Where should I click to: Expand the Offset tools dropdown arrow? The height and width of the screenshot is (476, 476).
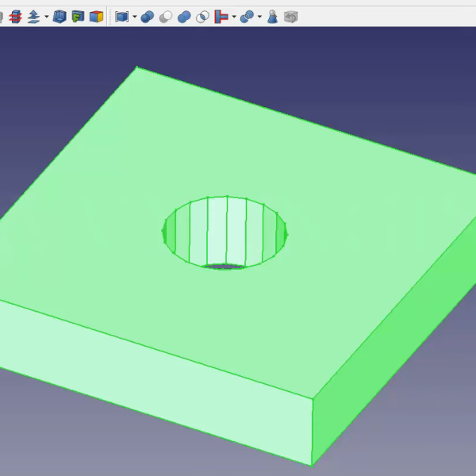pyautogui.click(x=46, y=17)
